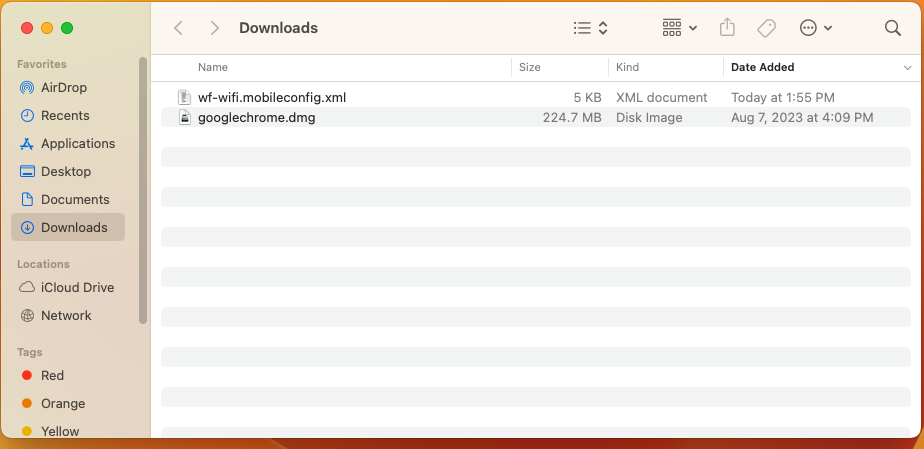Click the yellow tag color dot
This screenshot has width=924, height=449.
tap(27, 431)
